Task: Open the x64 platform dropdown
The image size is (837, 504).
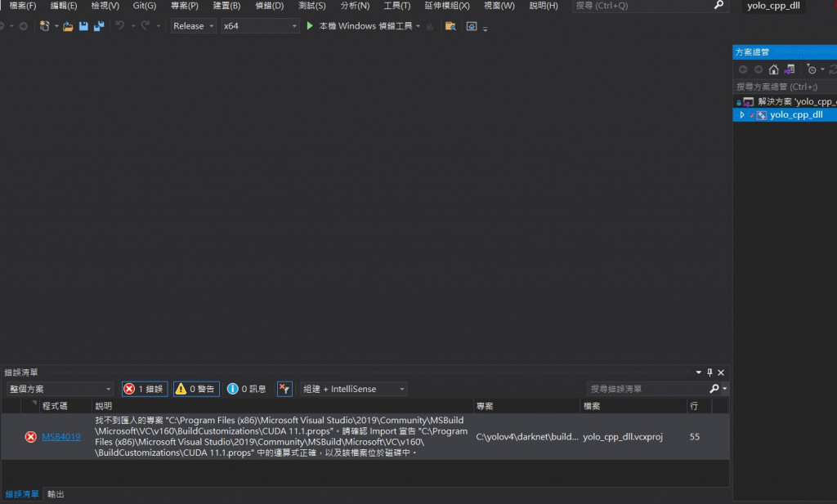Action: click(x=261, y=25)
